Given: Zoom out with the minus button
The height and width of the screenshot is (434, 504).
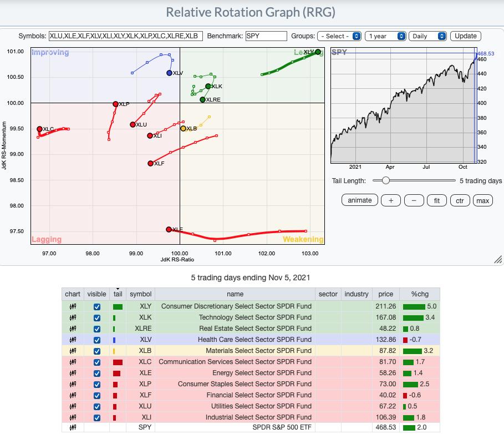Looking at the screenshot, I should tap(414, 200).
